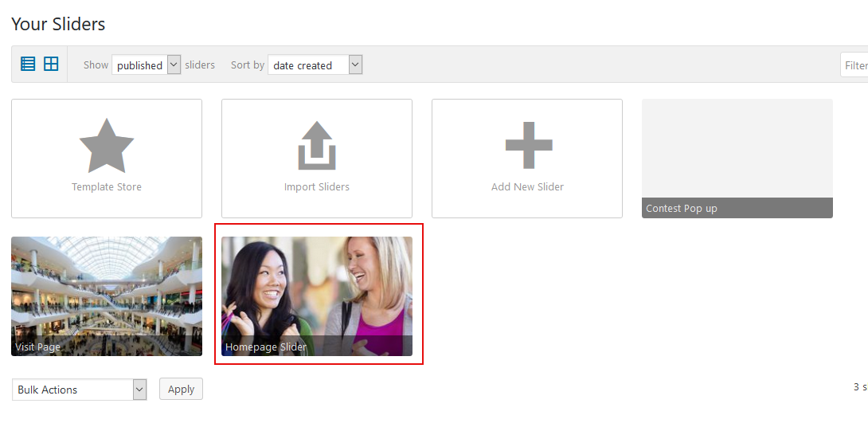Click the Template Store text label
Viewport: 868px width, 427px height.
[x=107, y=187]
